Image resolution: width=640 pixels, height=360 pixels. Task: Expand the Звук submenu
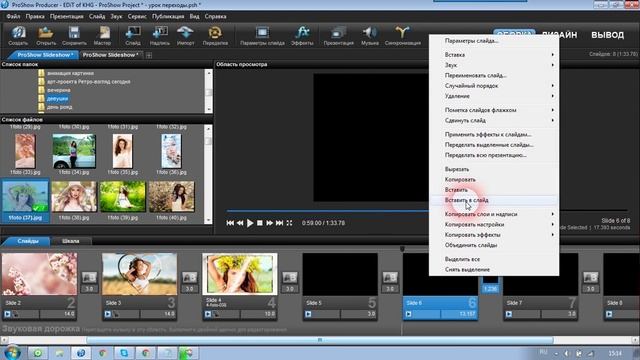494,65
